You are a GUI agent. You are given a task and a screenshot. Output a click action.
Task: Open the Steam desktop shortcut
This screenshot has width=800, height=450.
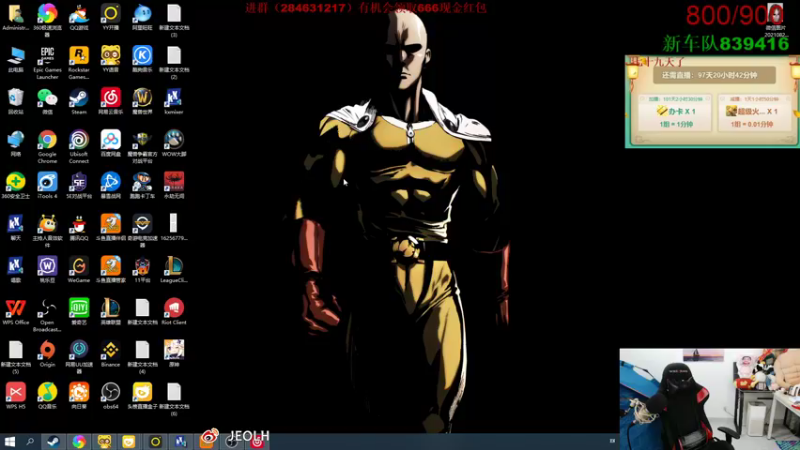[x=79, y=101]
